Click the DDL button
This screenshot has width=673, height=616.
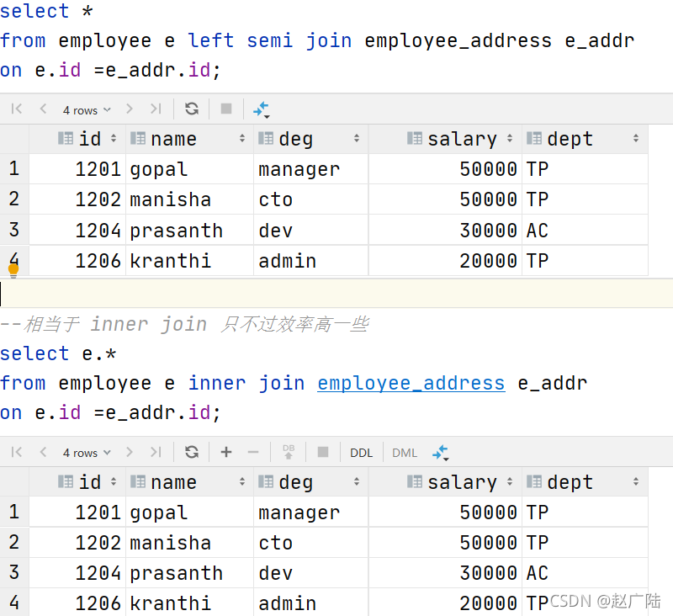click(x=362, y=453)
